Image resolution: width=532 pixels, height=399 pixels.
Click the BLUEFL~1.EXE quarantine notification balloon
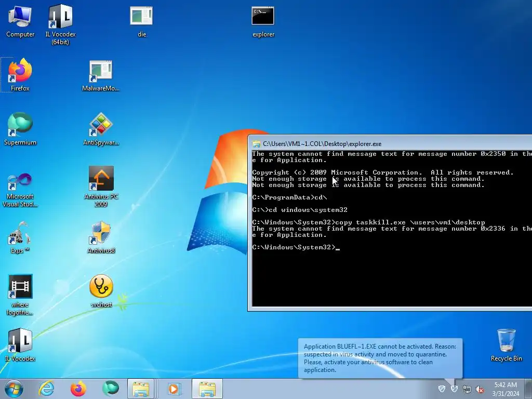[x=380, y=358]
